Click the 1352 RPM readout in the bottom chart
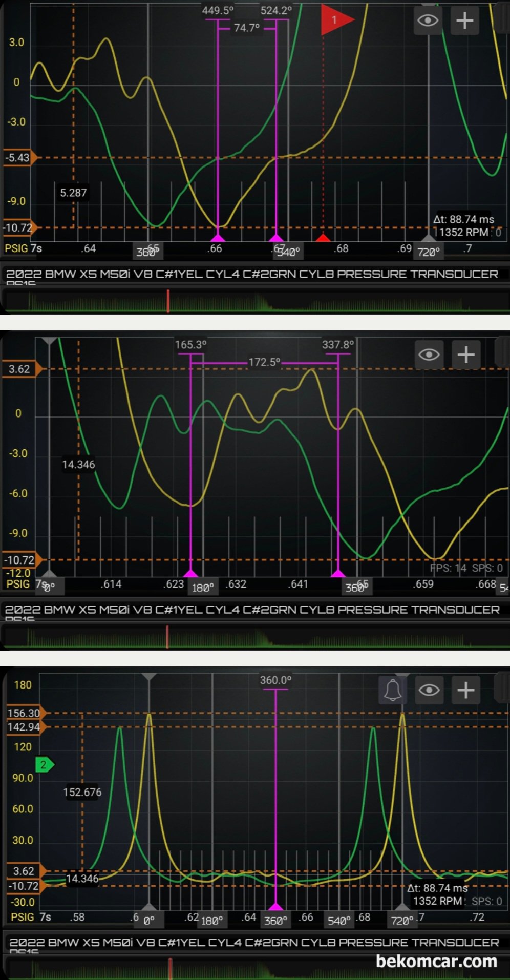The image size is (510, 980). pos(438,901)
